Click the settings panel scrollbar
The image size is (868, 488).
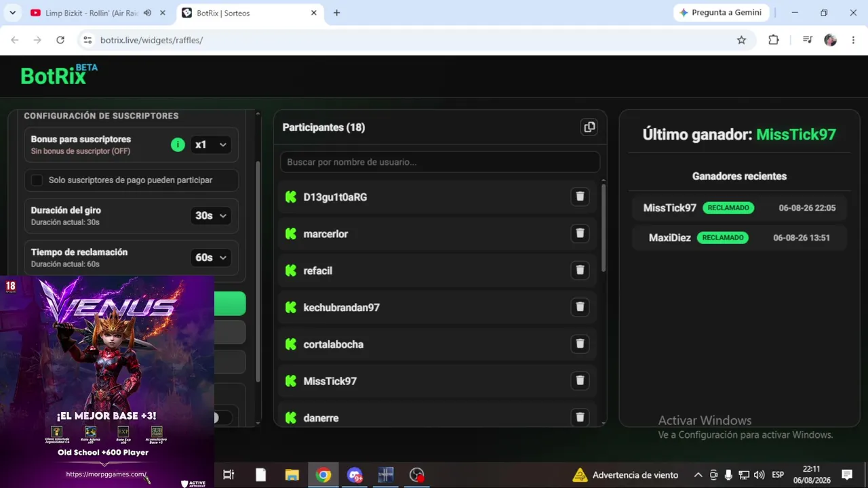258,271
